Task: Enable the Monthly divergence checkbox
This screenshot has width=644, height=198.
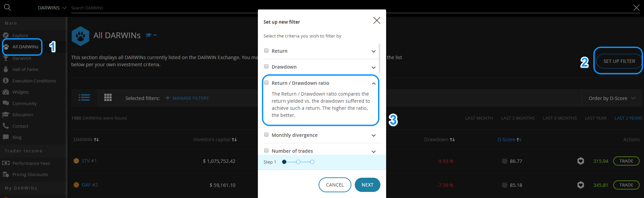Action: point(266,134)
